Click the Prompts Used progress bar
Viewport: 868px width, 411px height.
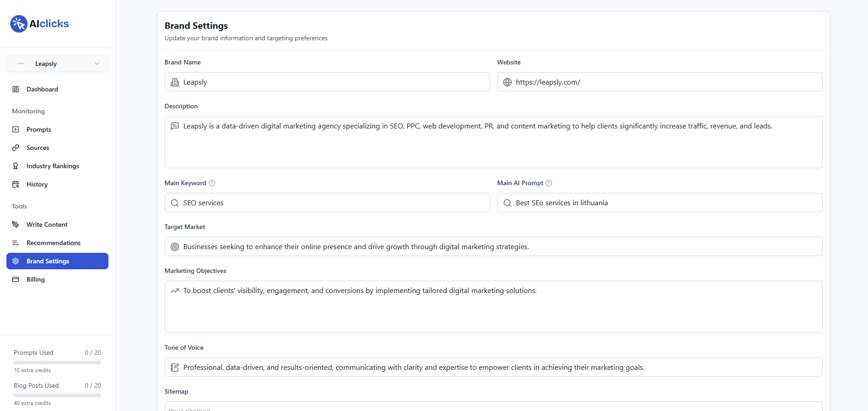57,363
